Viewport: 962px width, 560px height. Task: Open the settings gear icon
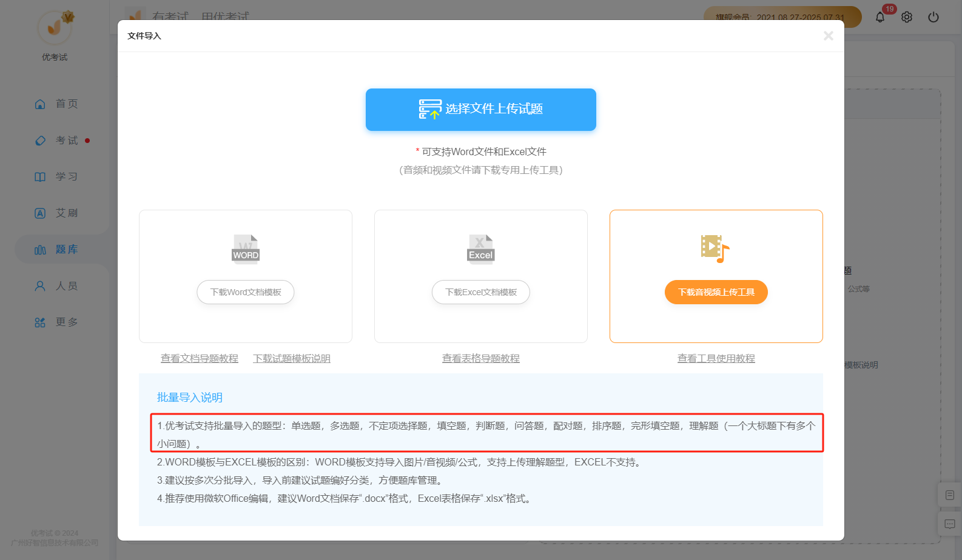click(907, 17)
